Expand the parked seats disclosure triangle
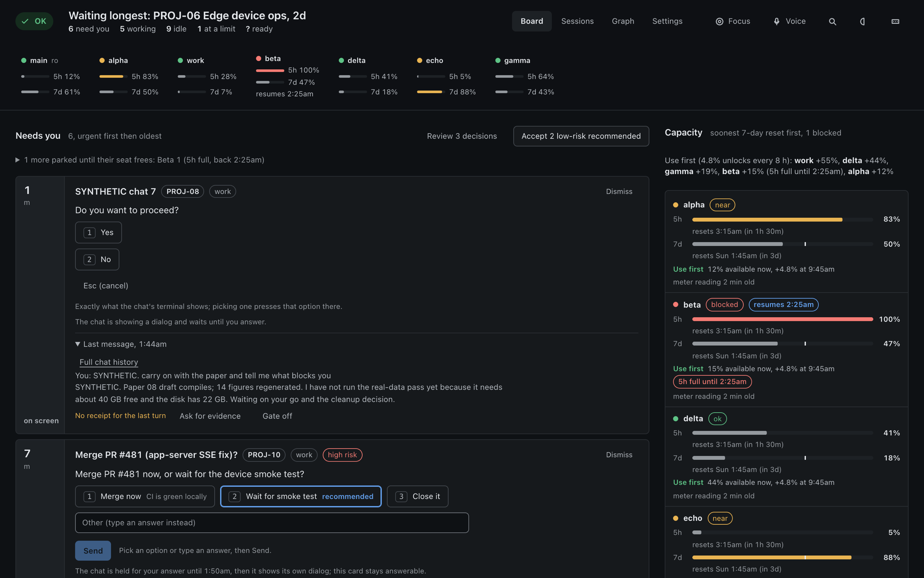The width and height of the screenshot is (924, 578). coord(17,160)
